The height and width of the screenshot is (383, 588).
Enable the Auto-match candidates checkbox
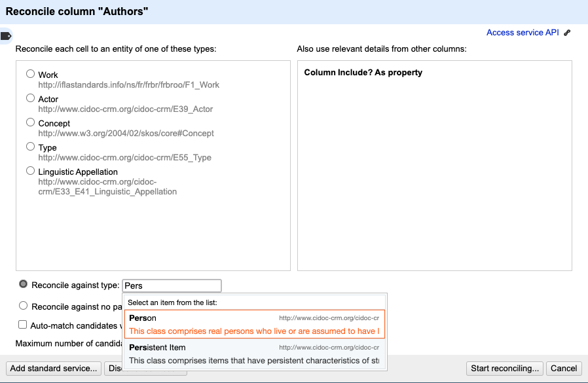pyautogui.click(x=22, y=325)
